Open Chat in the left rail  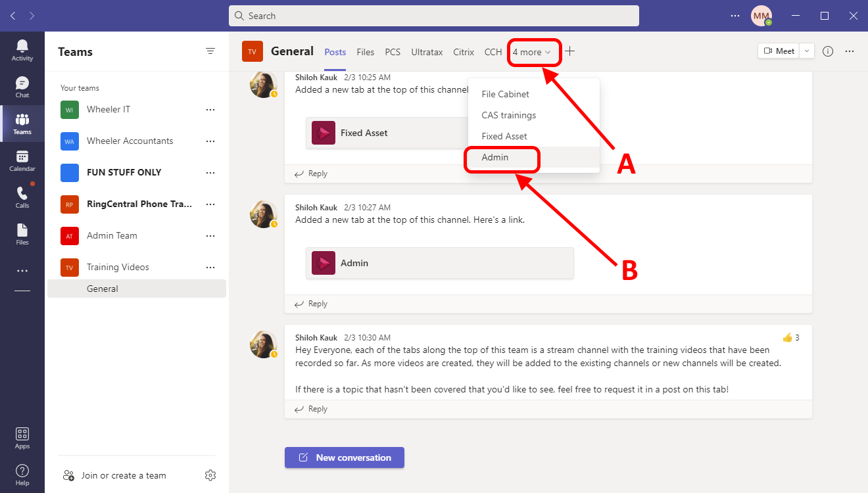pos(22,87)
